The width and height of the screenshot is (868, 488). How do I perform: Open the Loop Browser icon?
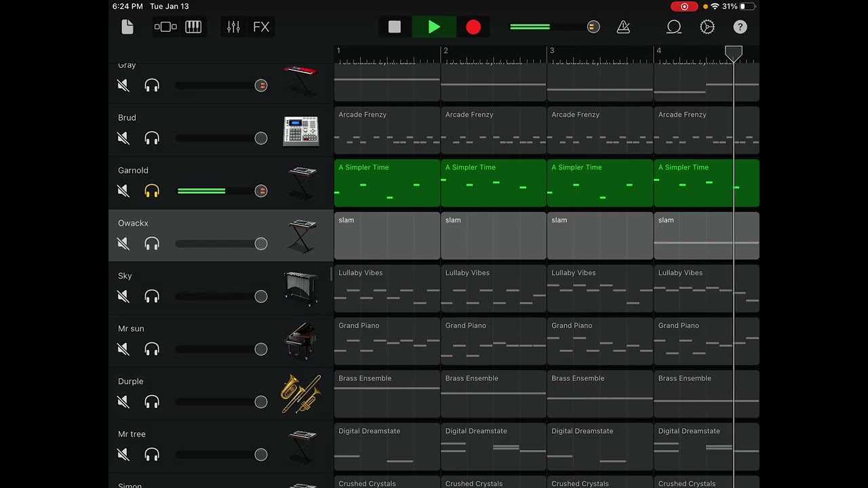[674, 27]
